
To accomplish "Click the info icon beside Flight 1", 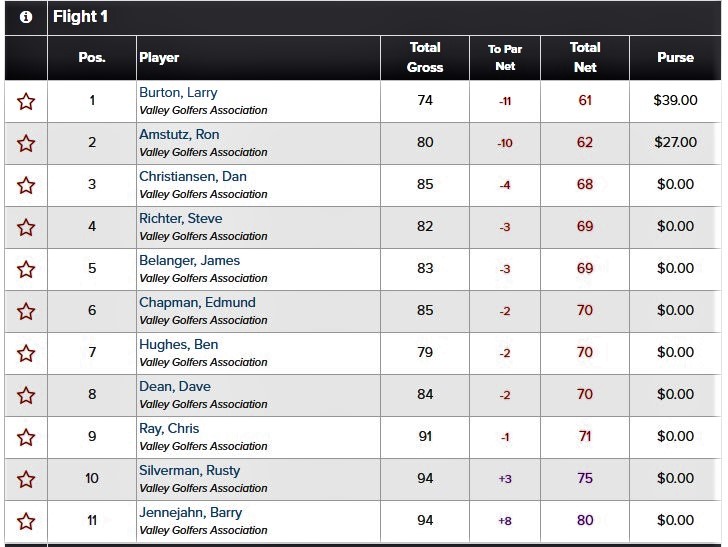I will click(x=26, y=17).
